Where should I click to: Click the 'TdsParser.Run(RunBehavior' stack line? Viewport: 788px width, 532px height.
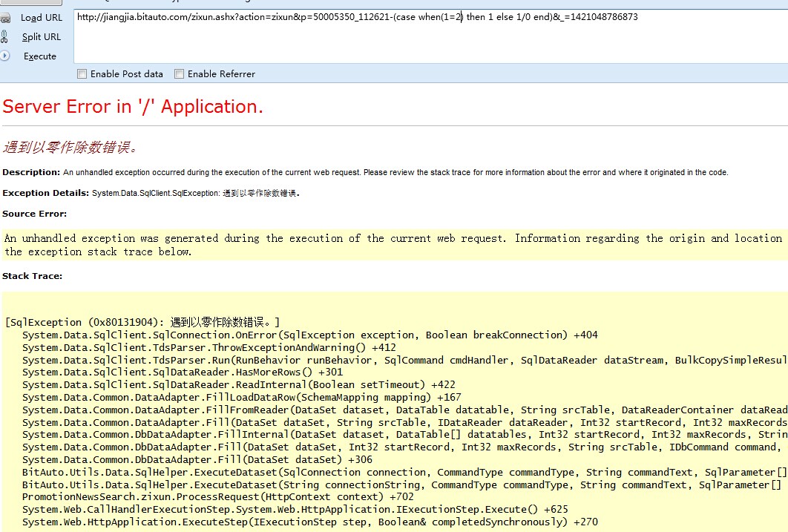404,360
